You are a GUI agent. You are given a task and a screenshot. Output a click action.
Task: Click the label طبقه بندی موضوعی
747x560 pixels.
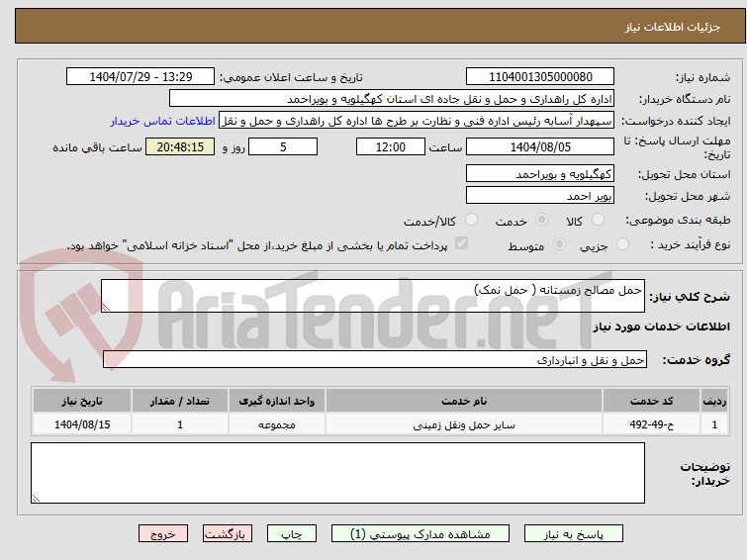(x=678, y=221)
